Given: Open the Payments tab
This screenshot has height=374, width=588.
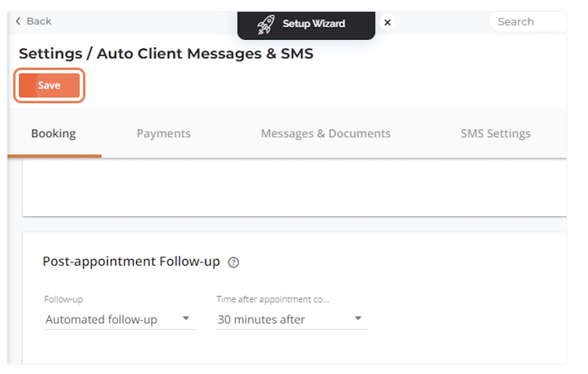Looking at the screenshot, I should click(164, 134).
